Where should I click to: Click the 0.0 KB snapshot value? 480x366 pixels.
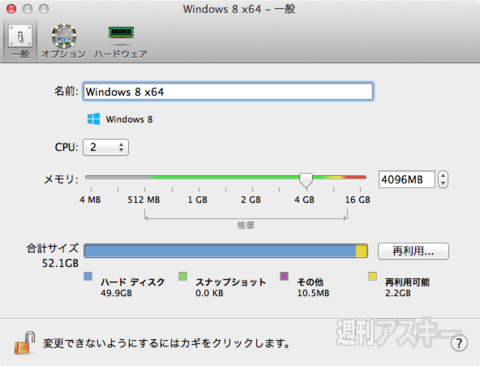click(x=209, y=293)
